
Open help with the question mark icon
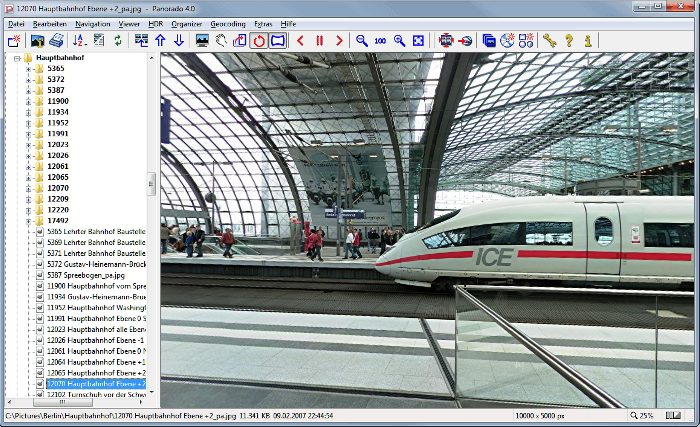point(569,41)
